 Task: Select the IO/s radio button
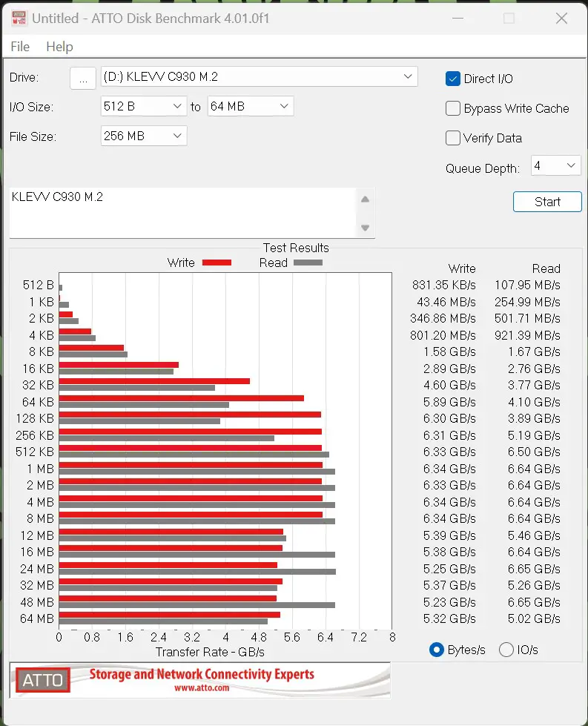[x=506, y=650]
